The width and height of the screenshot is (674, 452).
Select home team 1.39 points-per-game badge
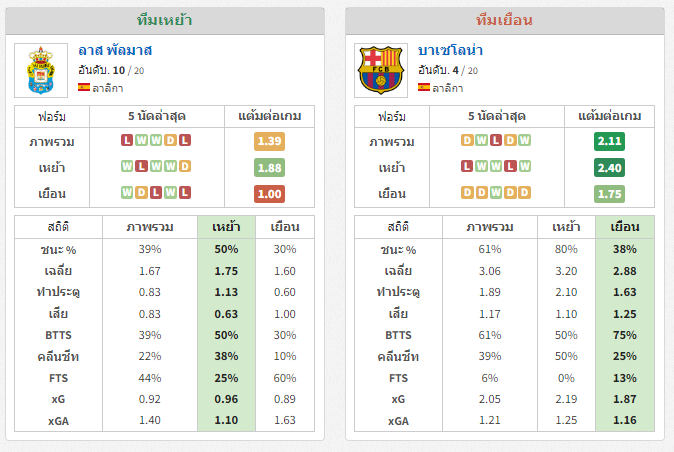pyautogui.click(x=270, y=141)
